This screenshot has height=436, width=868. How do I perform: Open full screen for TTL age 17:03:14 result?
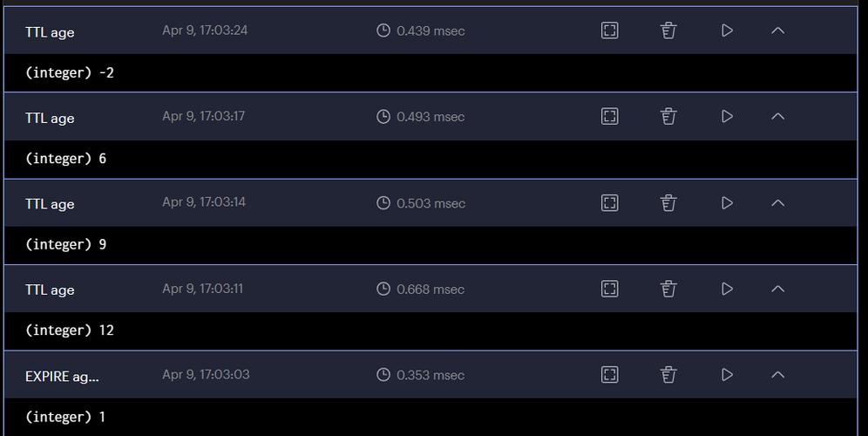click(x=610, y=202)
